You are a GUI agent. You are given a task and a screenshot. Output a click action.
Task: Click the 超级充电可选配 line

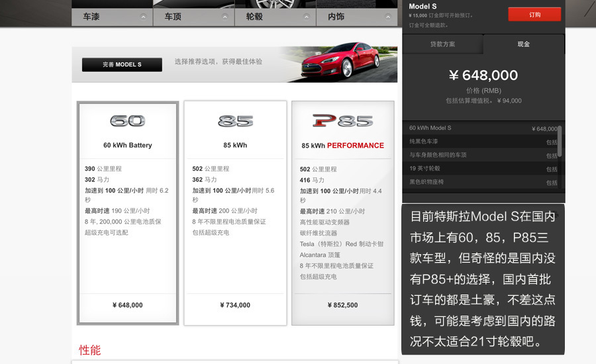pos(107,232)
